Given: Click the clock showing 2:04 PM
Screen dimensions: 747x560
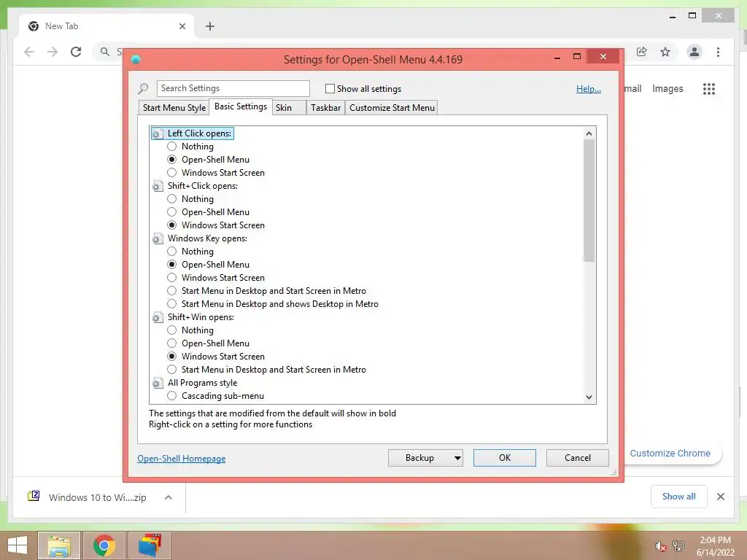Looking at the screenshot, I should [x=715, y=540].
